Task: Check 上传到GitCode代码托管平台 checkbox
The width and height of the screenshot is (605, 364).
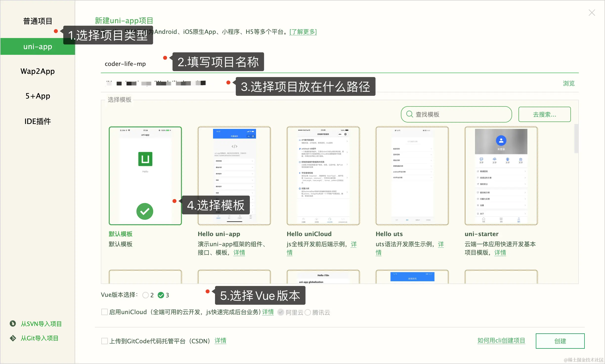Action: (x=105, y=341)
